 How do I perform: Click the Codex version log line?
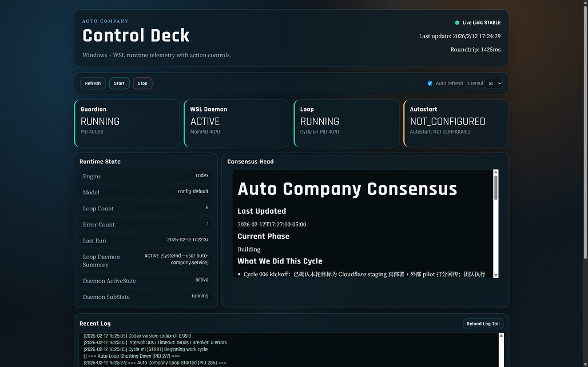tap(137, 336)
